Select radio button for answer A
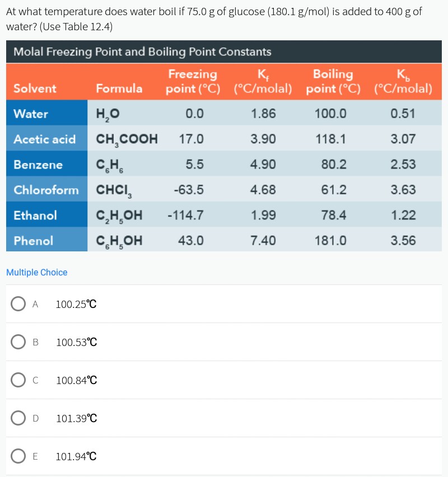448x477 pixels. coord(18,303)
